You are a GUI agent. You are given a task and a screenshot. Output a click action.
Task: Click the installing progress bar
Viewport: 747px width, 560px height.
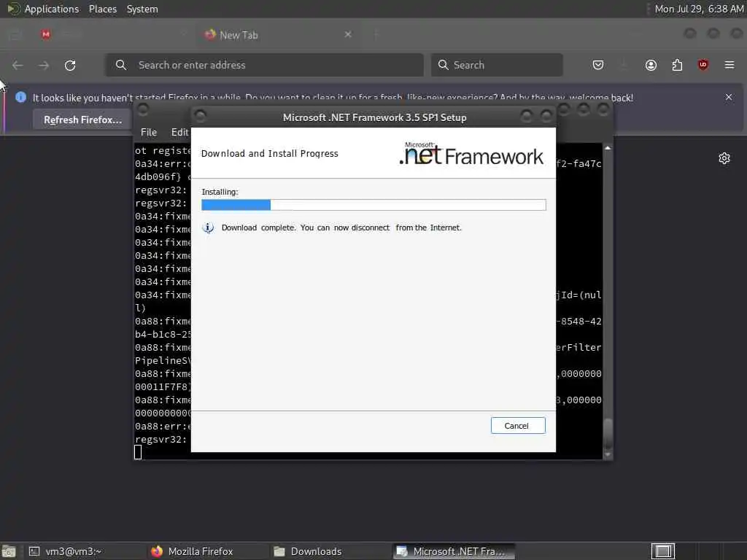(x=373, y=205)
